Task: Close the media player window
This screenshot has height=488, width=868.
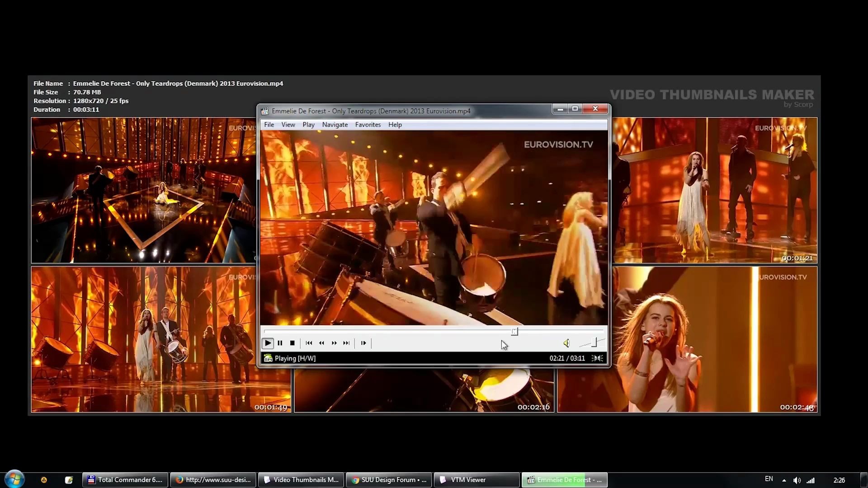Action: (x=595, y=109)
